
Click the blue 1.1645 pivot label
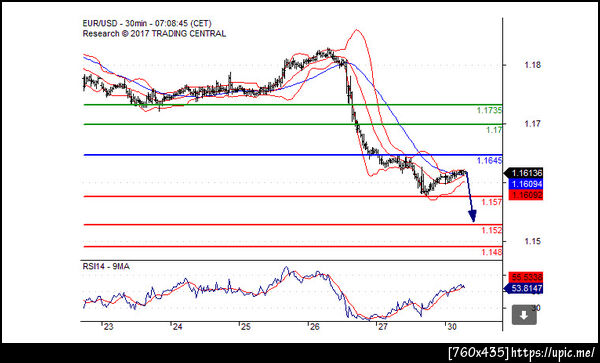489,161
